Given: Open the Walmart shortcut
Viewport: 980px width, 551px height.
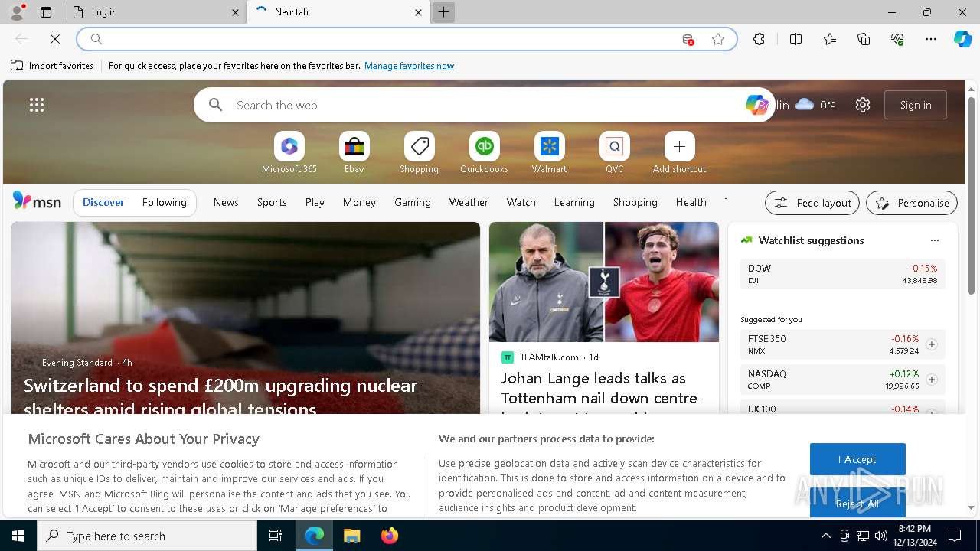Looking at the screenshot, I should coord(549,153).
